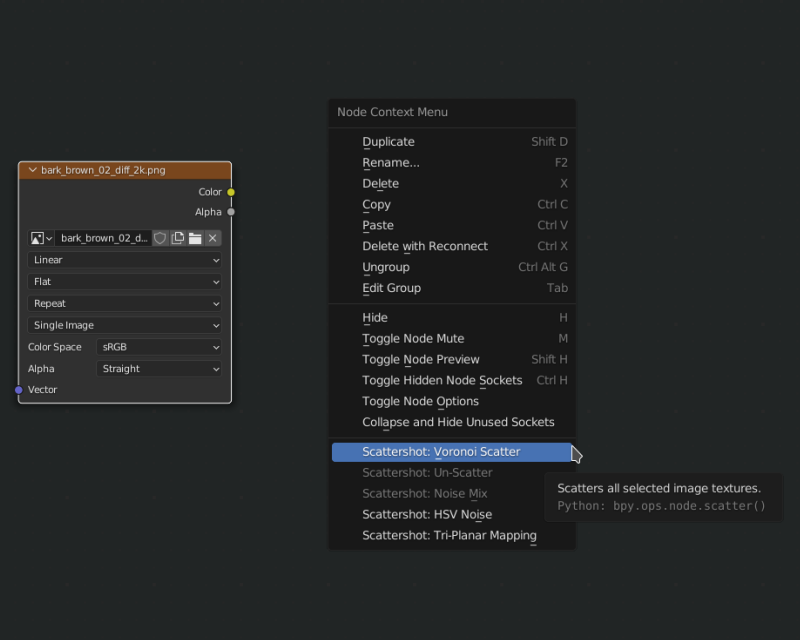Open the Repeat extension dropdown
The height and width of the screenshot is (640, 800).
(125, 303)
